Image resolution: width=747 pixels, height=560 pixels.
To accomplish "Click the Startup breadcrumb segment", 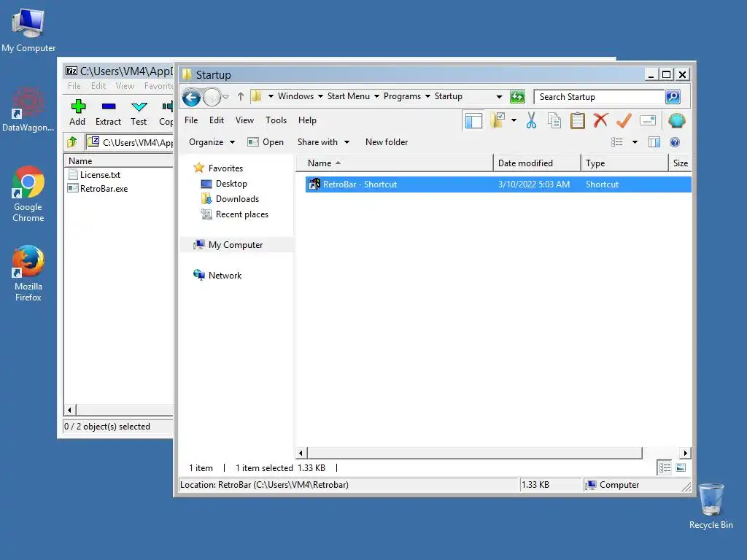I will 449,96.
